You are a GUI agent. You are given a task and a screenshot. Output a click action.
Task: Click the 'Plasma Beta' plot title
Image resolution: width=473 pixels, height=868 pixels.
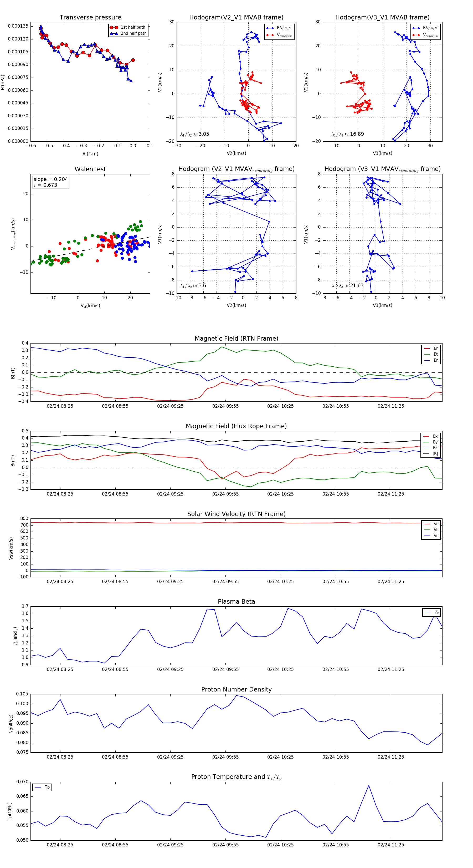point(236,602)
